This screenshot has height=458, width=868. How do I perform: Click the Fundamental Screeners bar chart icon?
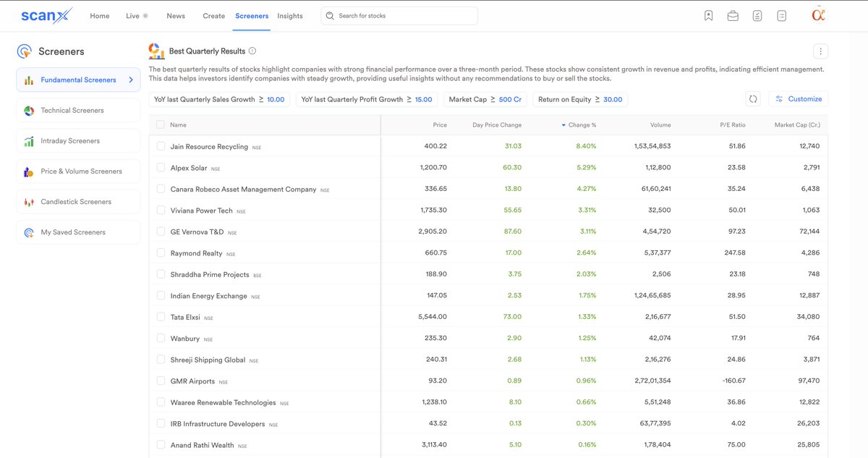pyautogui.click(x=29, y=80)
